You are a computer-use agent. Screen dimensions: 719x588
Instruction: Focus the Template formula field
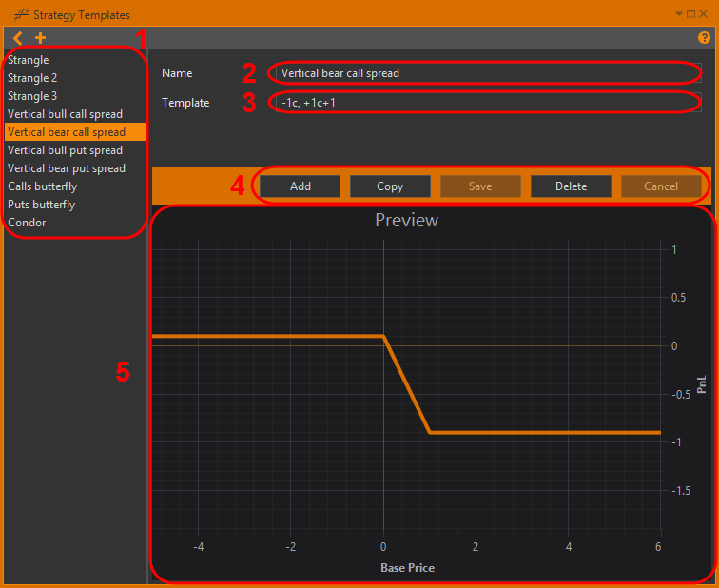coord(485,103)
